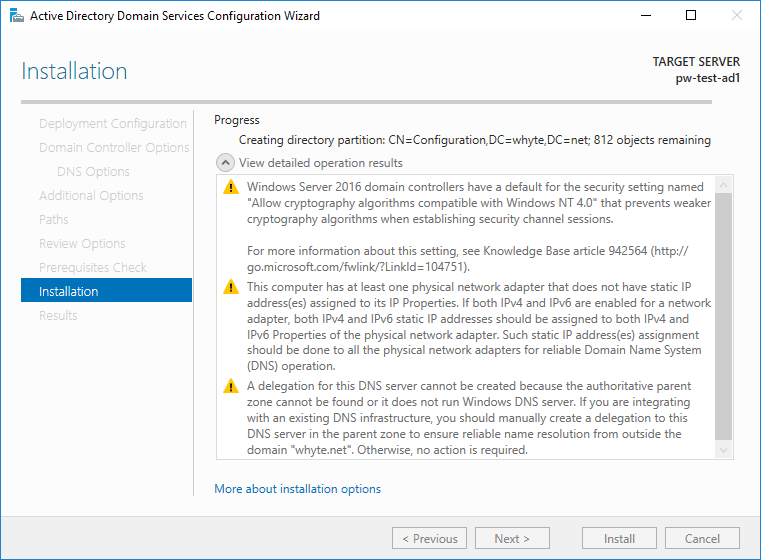Click the Next button
This screenshot has width=761, height=560.
(x=512, y=538)
